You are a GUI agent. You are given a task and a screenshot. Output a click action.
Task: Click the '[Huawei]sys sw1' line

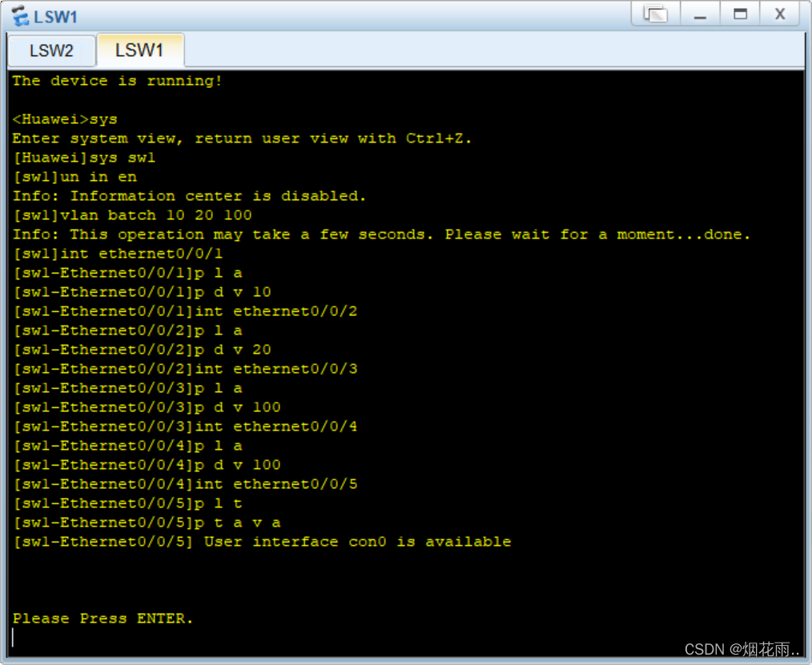coord(84,158)
